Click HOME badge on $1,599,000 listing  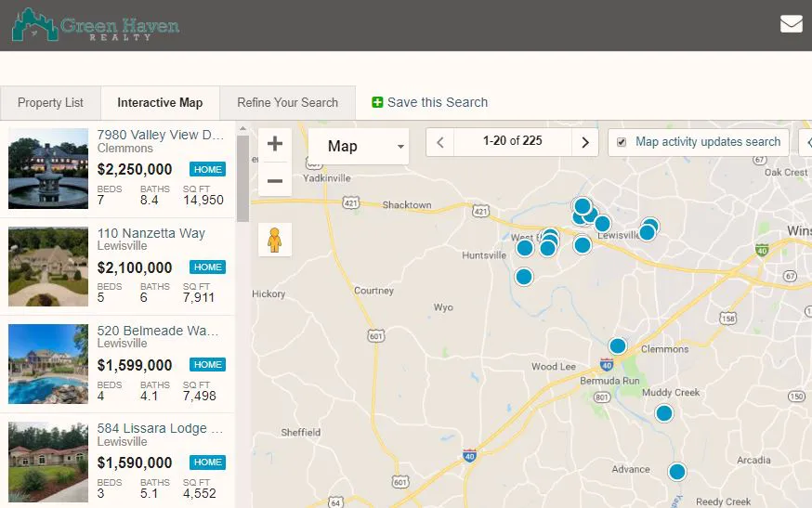208,365
